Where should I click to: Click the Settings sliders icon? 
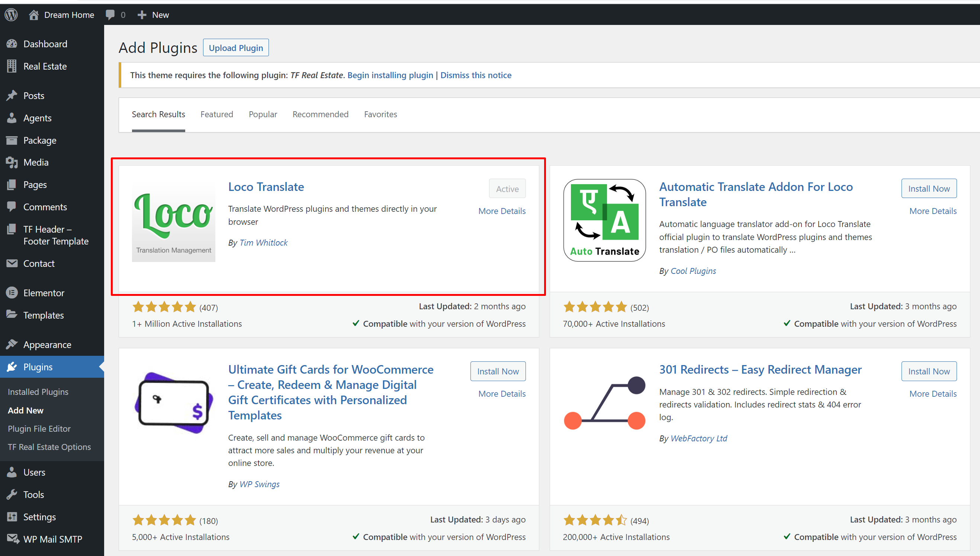tap(12, 517)
